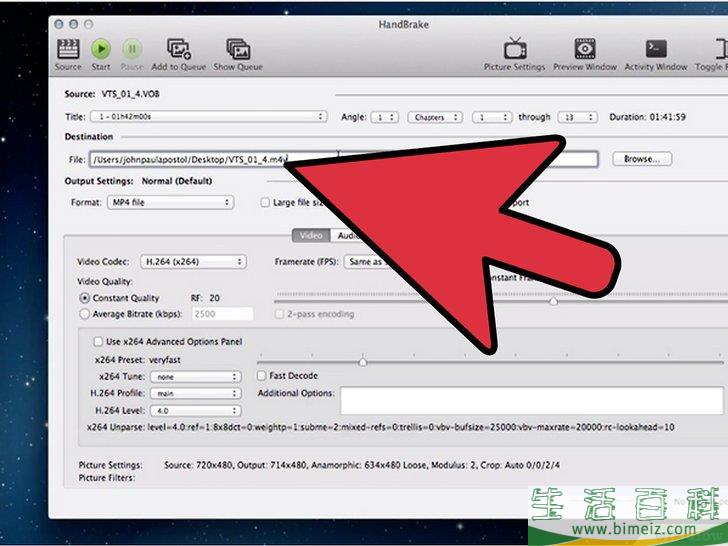This screenshot has height=546, width=728.
Task: Open the Title dropdown showing 1 - 01h42m00s
Action: (x=208, y=117)
